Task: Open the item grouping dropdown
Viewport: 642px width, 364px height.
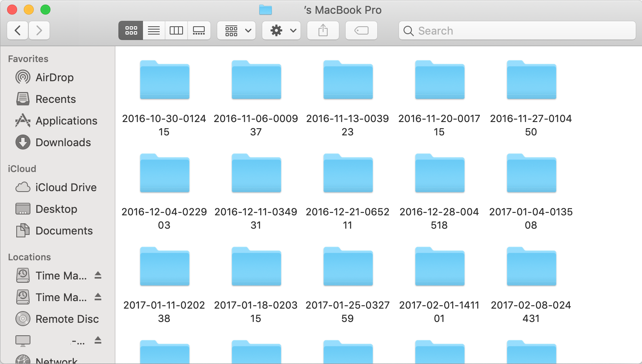Action: click(x=236, y=30)
